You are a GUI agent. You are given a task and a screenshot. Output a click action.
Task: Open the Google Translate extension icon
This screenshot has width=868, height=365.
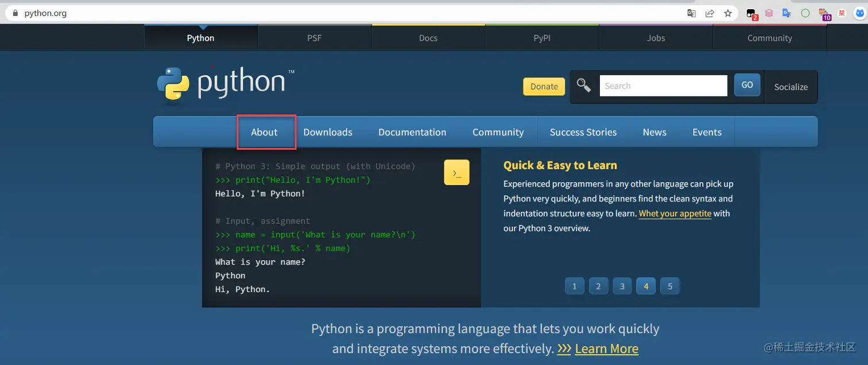pyautogui.click(x=787, y=13)
